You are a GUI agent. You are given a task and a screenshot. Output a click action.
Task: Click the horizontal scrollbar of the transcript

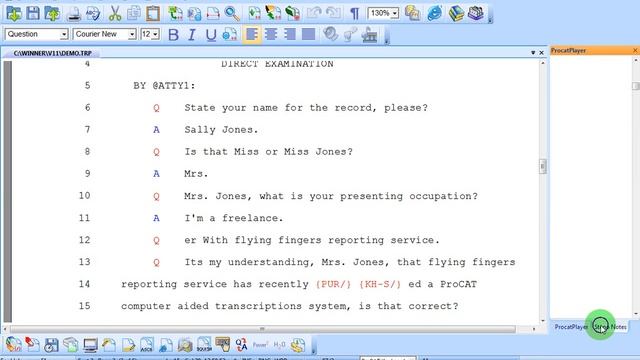[262, 329]
